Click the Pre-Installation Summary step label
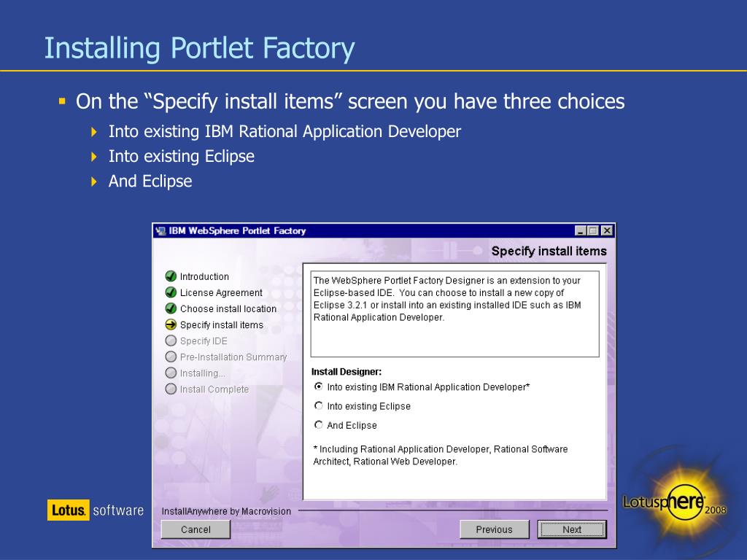 click(233, 357)
